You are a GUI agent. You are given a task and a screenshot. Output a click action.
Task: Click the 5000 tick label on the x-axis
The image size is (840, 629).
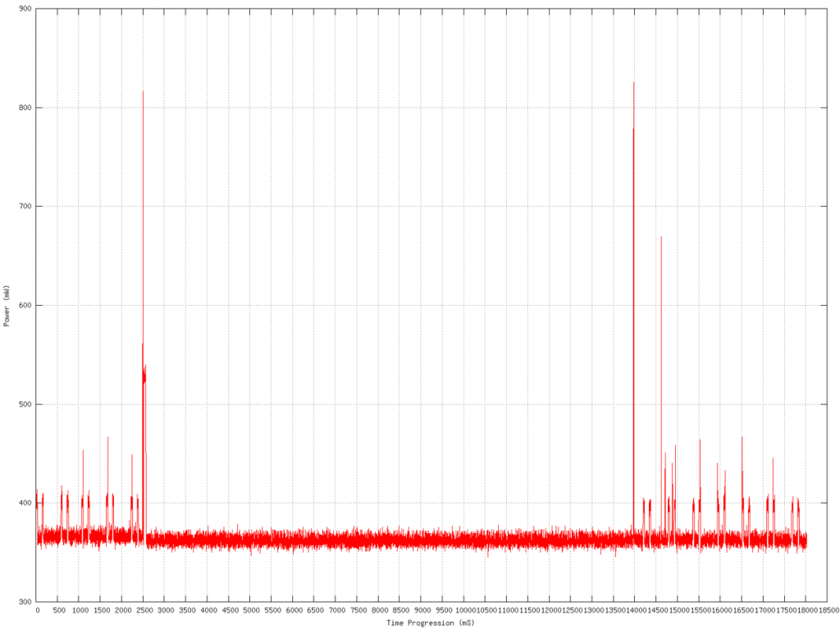click(251, 611)
